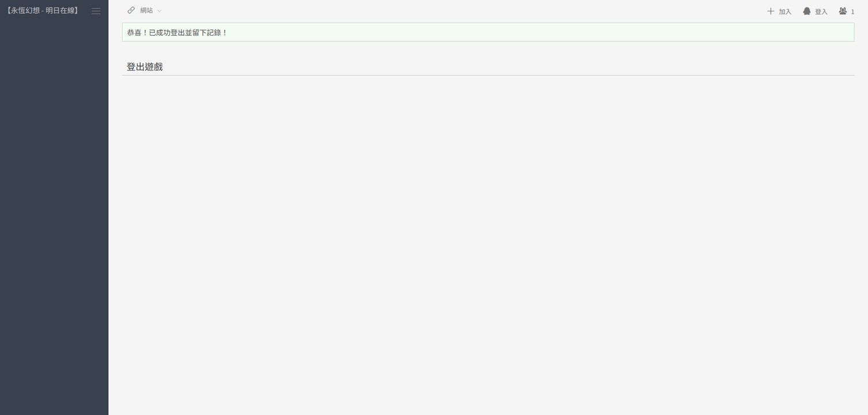Click the bell icon beside 登入
The image size is (868, 415).
807,11
